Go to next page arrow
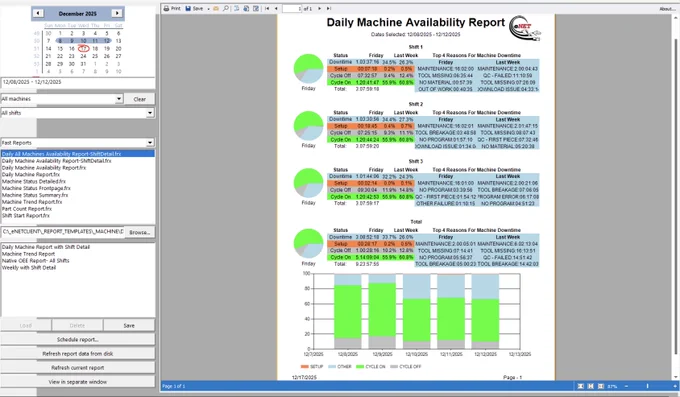The width and height of the screenshot is (680, 397). [x=320, y=8]
